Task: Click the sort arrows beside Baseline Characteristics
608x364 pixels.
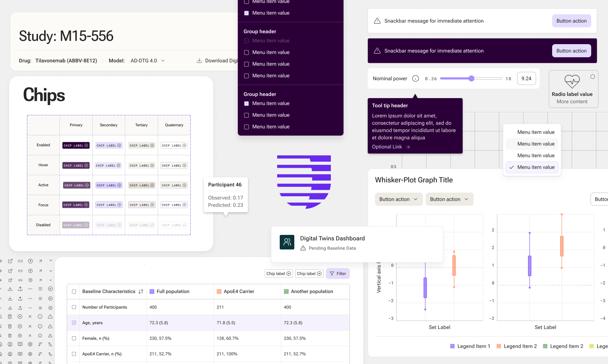Action: (x=141, y=291)
